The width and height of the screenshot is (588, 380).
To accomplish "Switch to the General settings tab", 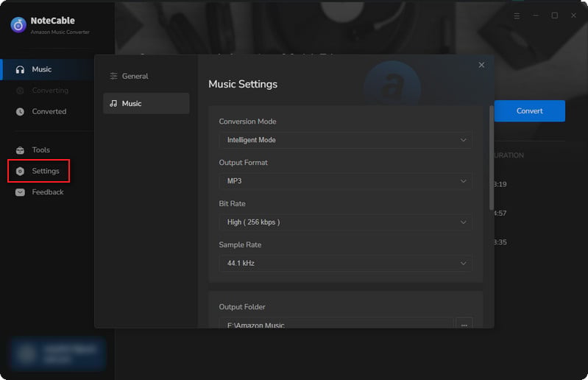I will [x=146, y=76].
